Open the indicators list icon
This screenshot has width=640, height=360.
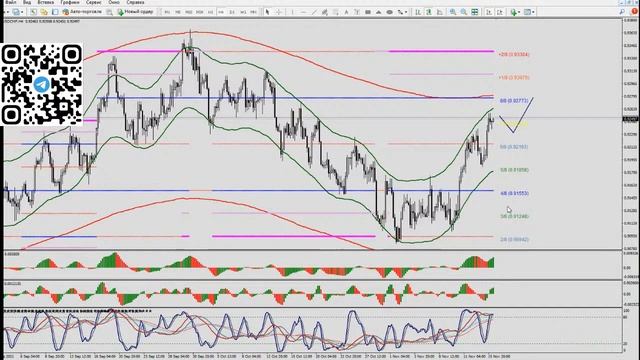coord(513,12)
